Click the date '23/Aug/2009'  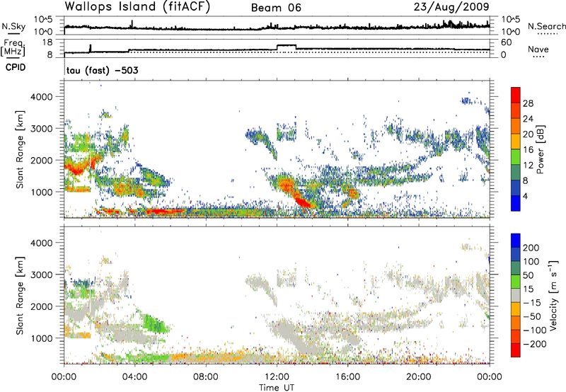pyautogui.click(x=451, y=6)
